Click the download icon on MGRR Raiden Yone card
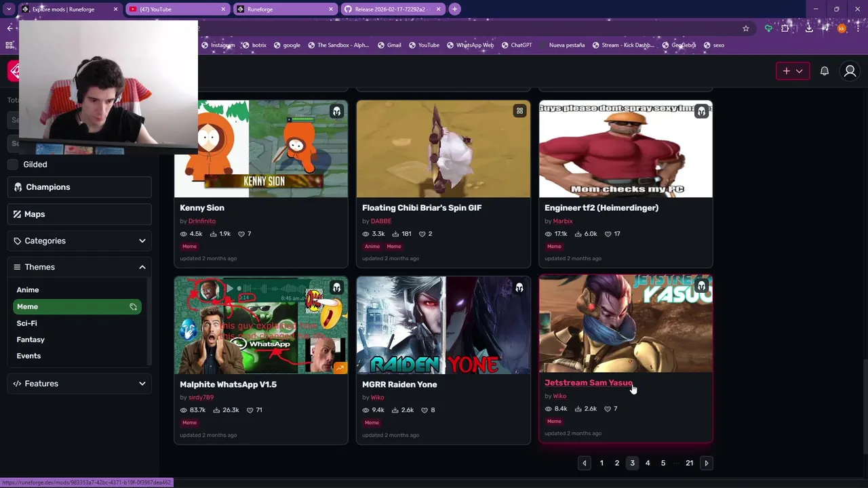Screen dimensions: 868x488 pyautogui.click(x=395, y=410)
